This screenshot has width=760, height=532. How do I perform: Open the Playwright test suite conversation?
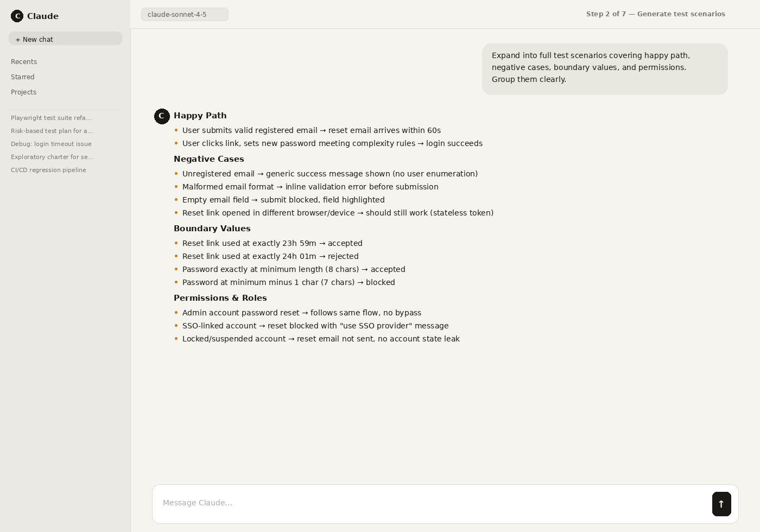[x=51, y=118]
